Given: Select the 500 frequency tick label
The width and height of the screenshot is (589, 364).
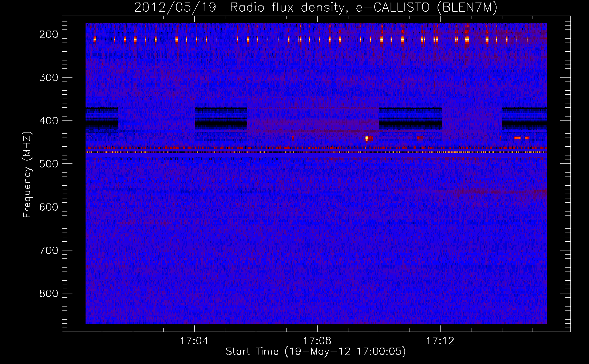Looking at the screenshot, I should [x=49, y=164].
